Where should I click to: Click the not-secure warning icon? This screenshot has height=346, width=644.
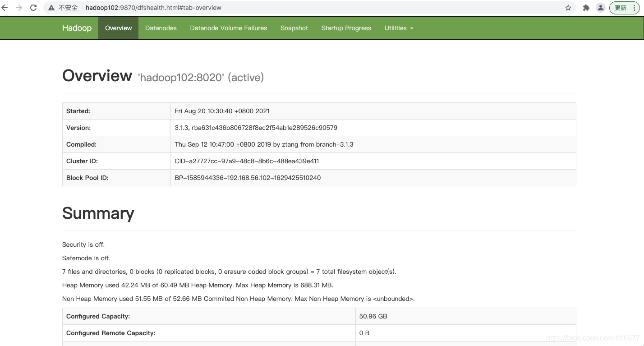[51, 8]
